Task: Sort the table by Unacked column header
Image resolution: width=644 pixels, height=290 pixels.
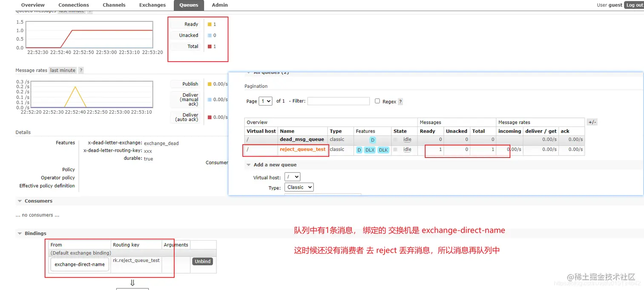Action: click(457, 131)
